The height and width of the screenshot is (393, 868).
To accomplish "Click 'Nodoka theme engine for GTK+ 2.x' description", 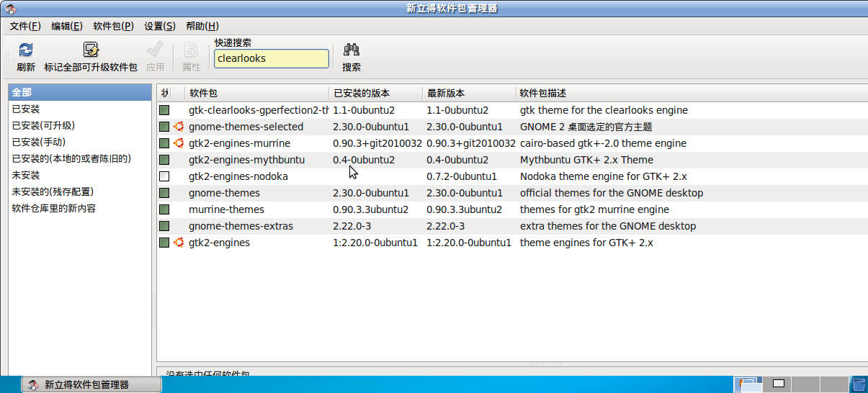I will pyautogui.click(x=604, y=176).
